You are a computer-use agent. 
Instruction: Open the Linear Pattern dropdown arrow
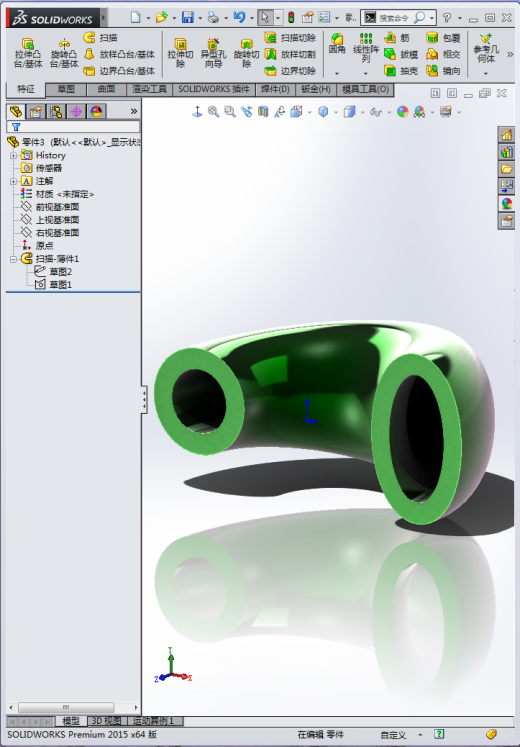365,73
